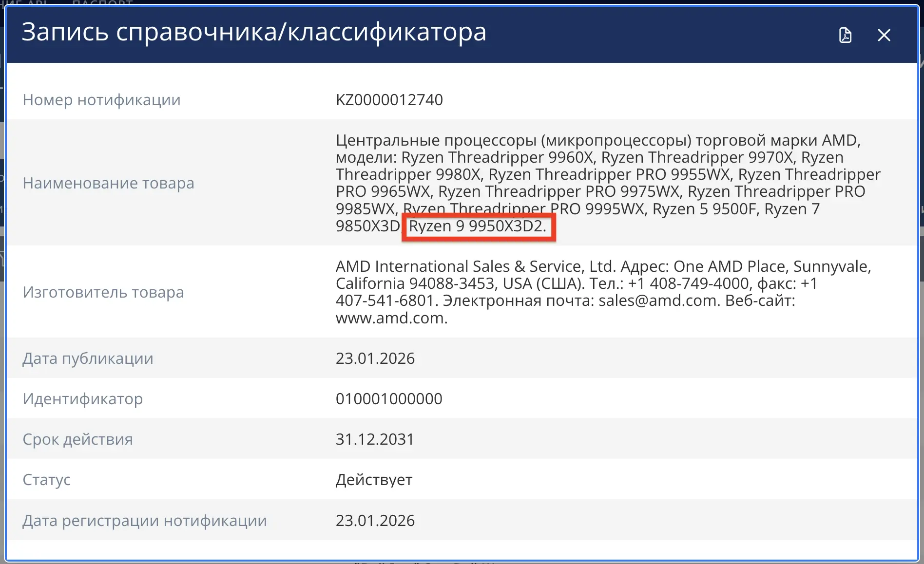Click the expiry date 31.12.2031
Screen dimensions: 924x564
pos(374,439)
